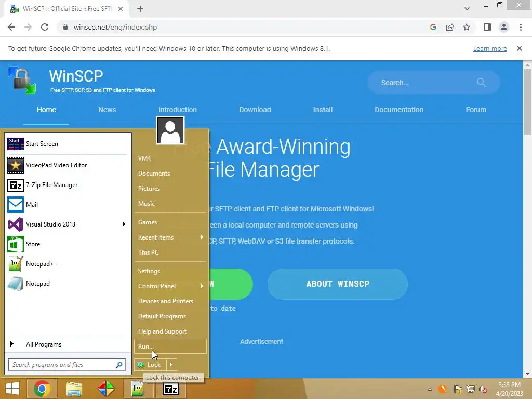
Task: Click the muted volume tray icon
Action: [x=483, y=389]
